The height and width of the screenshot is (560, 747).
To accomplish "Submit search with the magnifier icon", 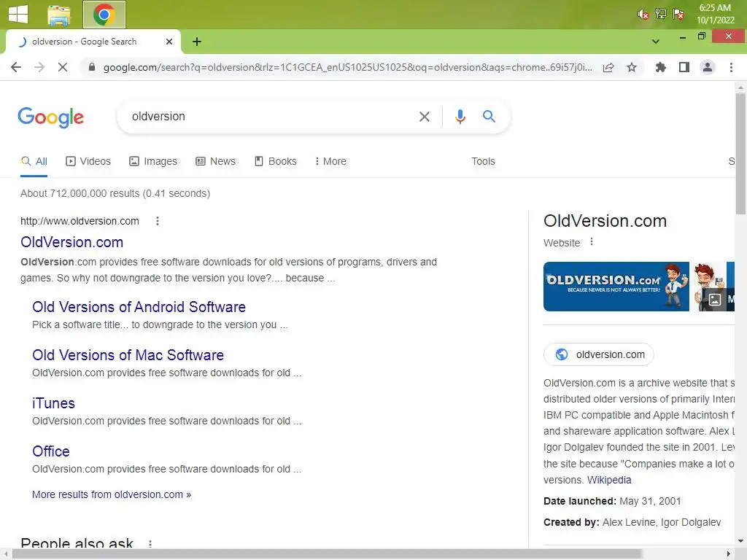I will coord(489,116).
